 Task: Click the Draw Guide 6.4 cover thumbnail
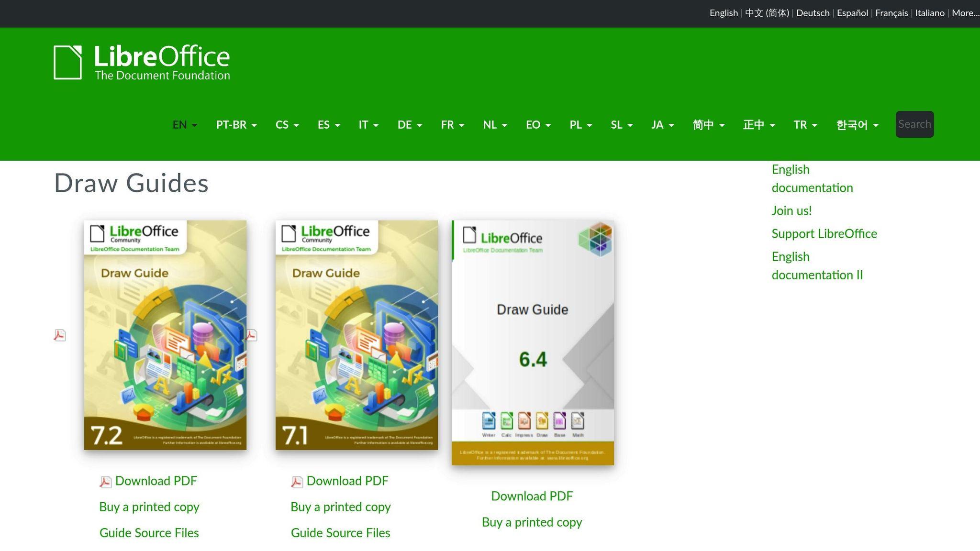tap(532, 342)
